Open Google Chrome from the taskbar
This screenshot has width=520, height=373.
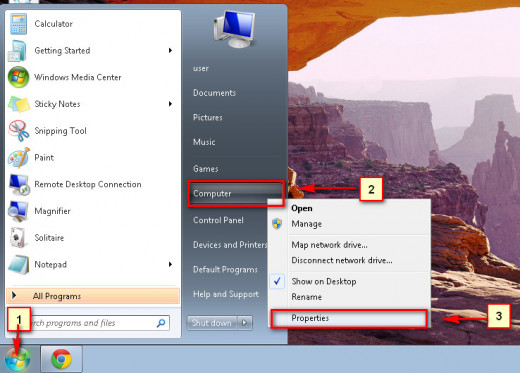(61, 359)
